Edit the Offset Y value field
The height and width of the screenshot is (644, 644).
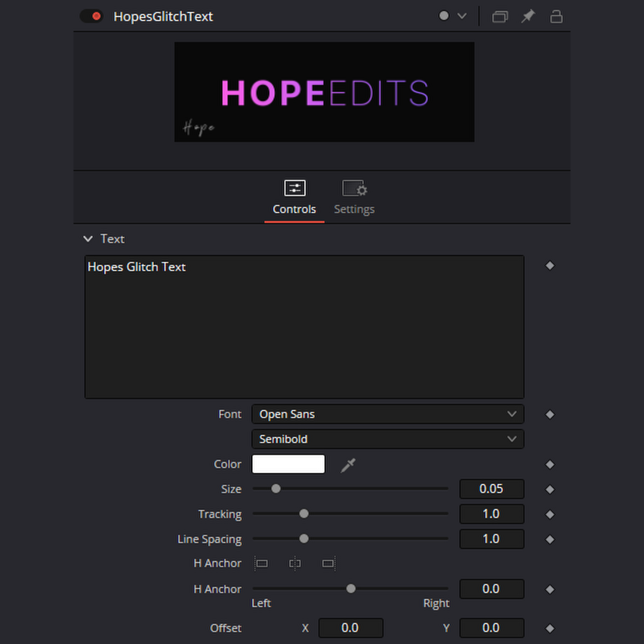pyautogui.click(x=491, y=628)
